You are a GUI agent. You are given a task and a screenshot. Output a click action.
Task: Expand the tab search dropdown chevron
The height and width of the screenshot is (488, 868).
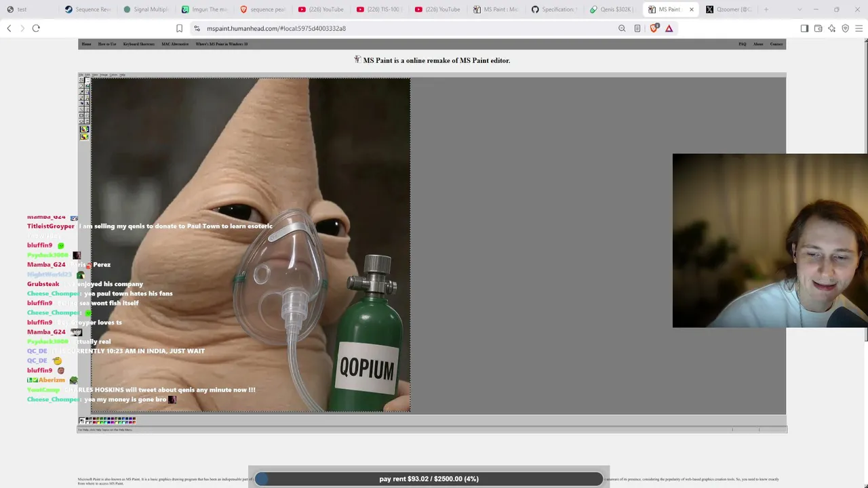(x=799, y=9)
